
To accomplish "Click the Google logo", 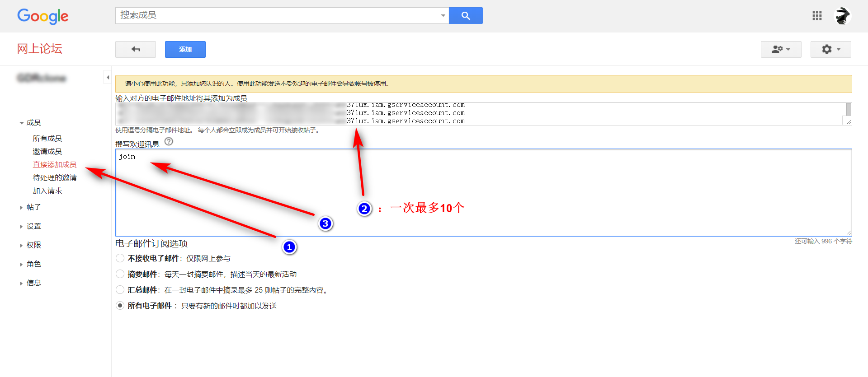I will click(43, 16).
